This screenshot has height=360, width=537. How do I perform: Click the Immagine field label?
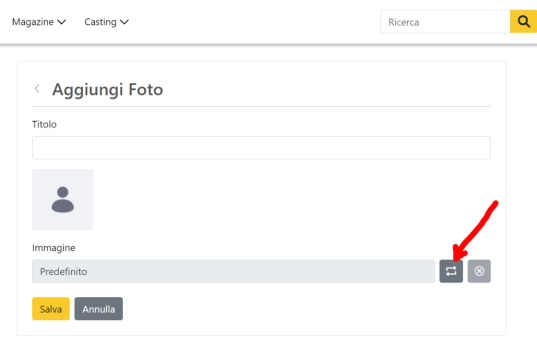pos(54,248)
